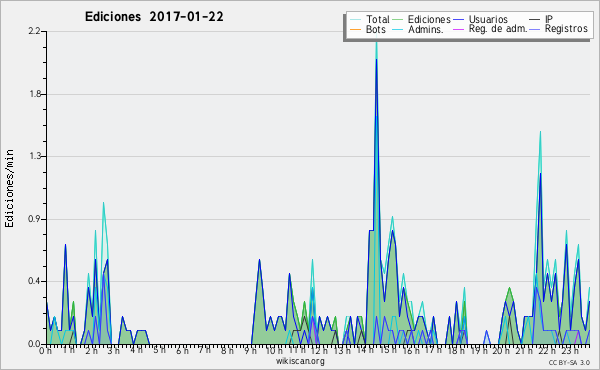
Task: Click the y-axis value 1.3
Action: (34, 156)
